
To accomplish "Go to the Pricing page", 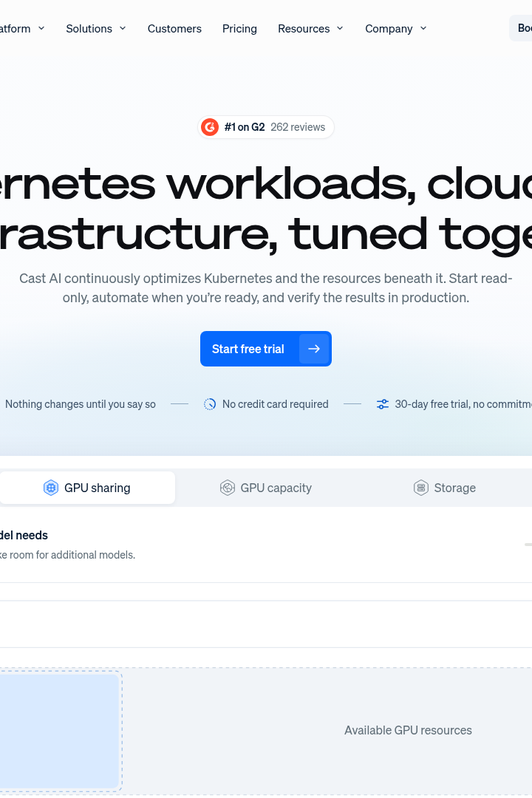I will point(240,29).
